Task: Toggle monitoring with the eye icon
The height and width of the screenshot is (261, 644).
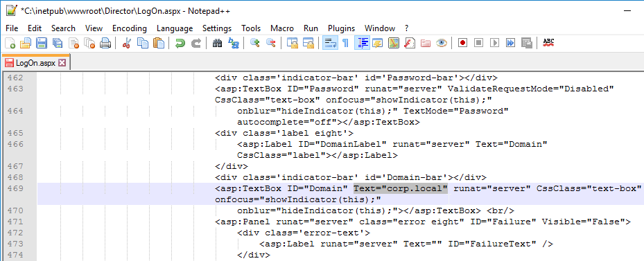Action: tap(442, 43)
